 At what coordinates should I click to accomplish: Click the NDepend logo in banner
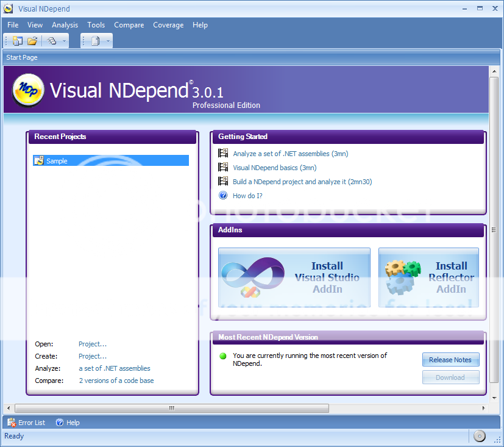pyautogui.click(x=28, y=90)
